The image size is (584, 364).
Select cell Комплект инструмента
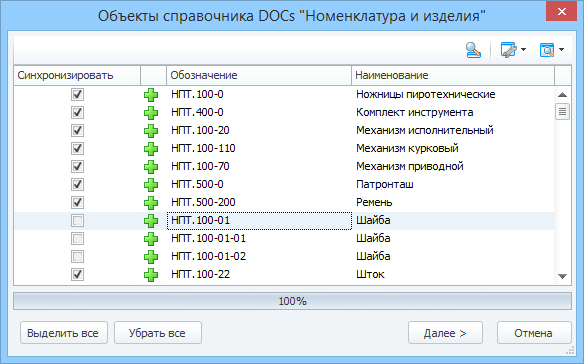pyautogui.click(x=453, y=112)
